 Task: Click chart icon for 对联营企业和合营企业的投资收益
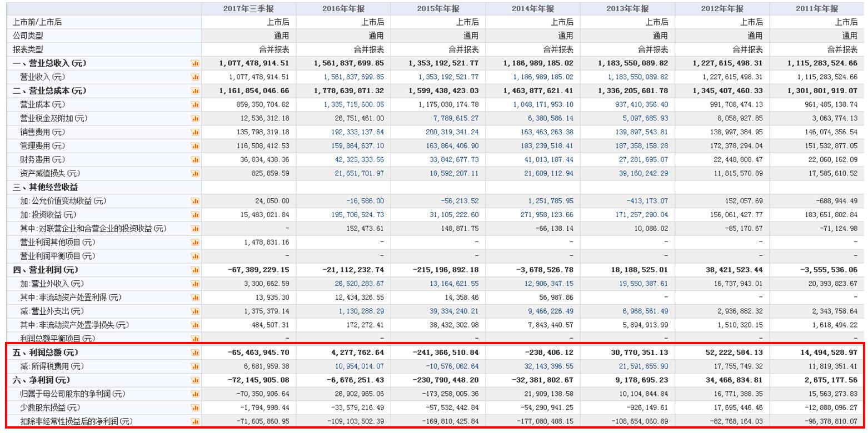point(195,229)
